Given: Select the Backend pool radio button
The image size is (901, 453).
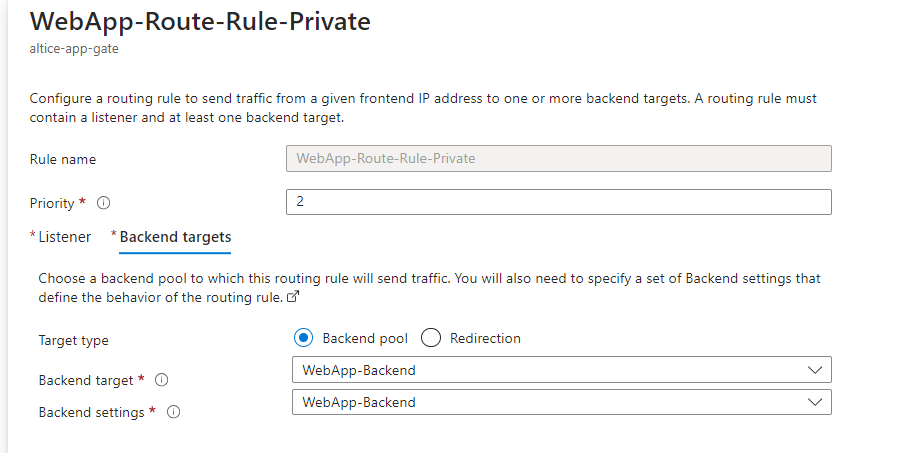Looking at the screenshot, I should point(303,338).
